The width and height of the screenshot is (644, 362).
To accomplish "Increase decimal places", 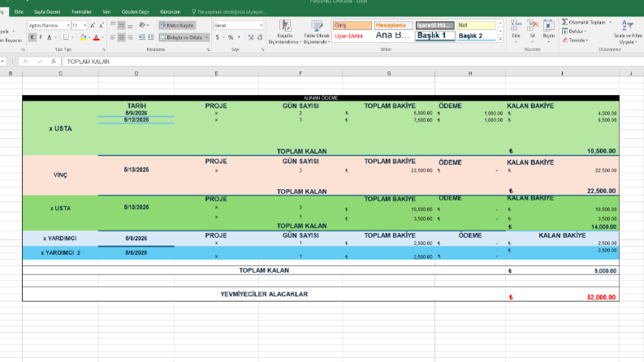I will 251,37.
